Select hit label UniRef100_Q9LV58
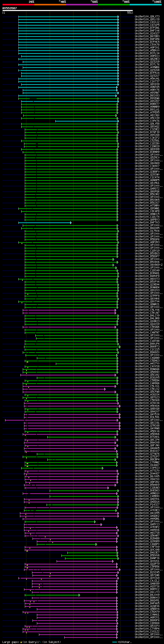Viewport: 164px width, 644px height. pos(147,124)
